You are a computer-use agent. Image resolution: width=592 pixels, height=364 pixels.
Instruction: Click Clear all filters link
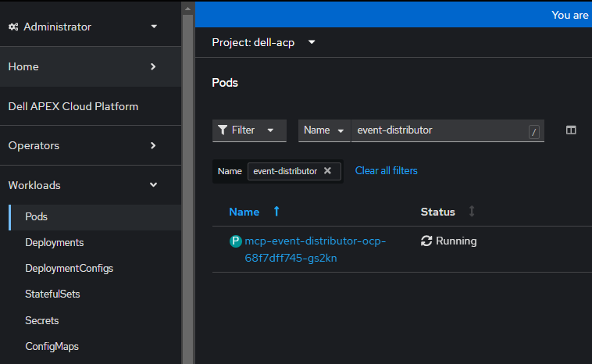pos(387,170)
